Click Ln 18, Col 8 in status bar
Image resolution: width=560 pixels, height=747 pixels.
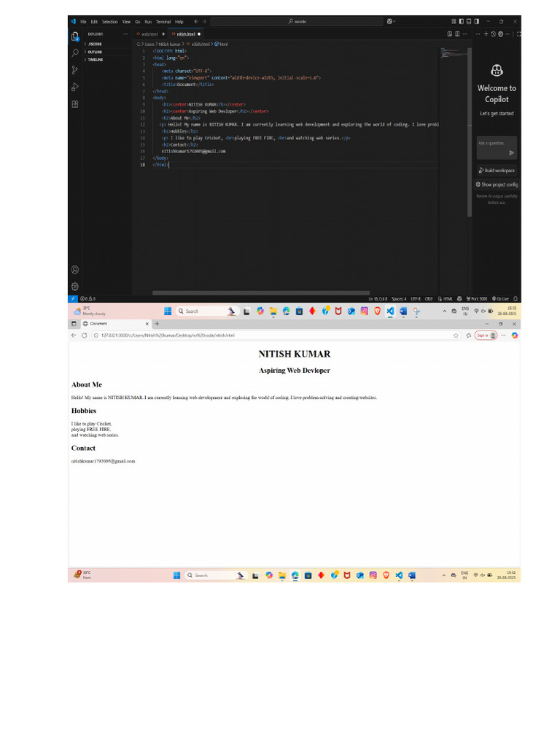click(378, 298)
